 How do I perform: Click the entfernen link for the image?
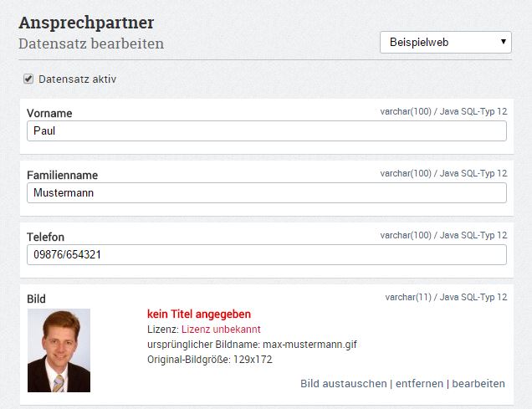click(x=419, y=384)
